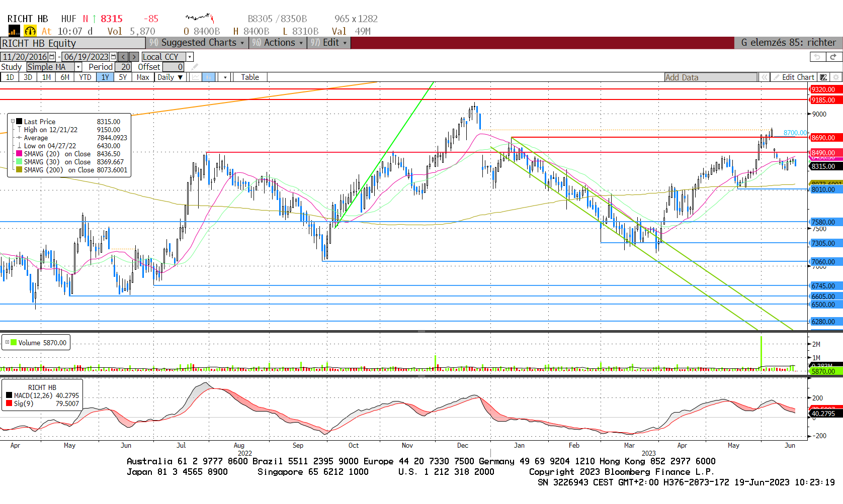Click the 40.2795 MACD axis label
The image size is (843, 504).
pos(825,414)
